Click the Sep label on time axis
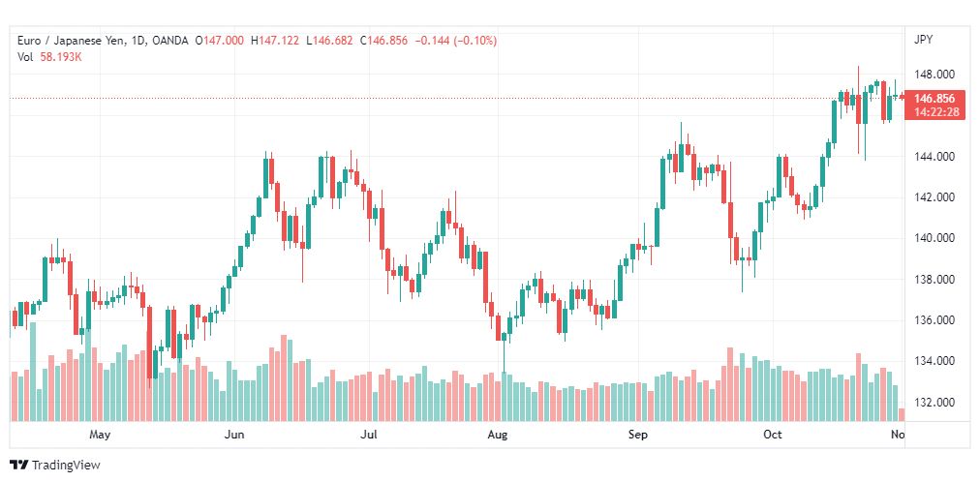Screen dimensions: 980x482 pos(639,434)
